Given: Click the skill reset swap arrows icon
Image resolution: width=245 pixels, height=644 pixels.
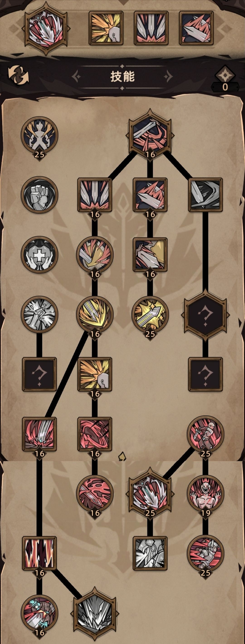Looking at the screenshot, I should coord(18,75).
